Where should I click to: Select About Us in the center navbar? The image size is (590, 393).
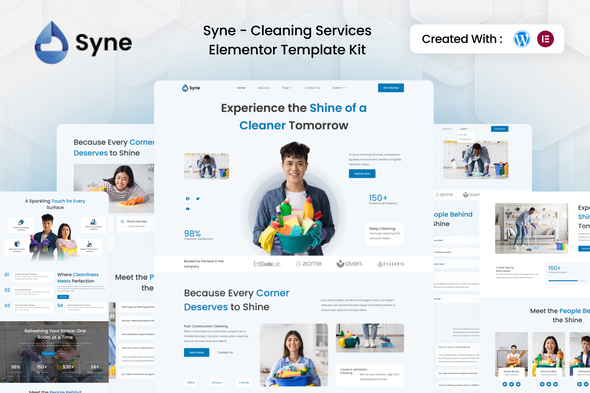point(263,88)
